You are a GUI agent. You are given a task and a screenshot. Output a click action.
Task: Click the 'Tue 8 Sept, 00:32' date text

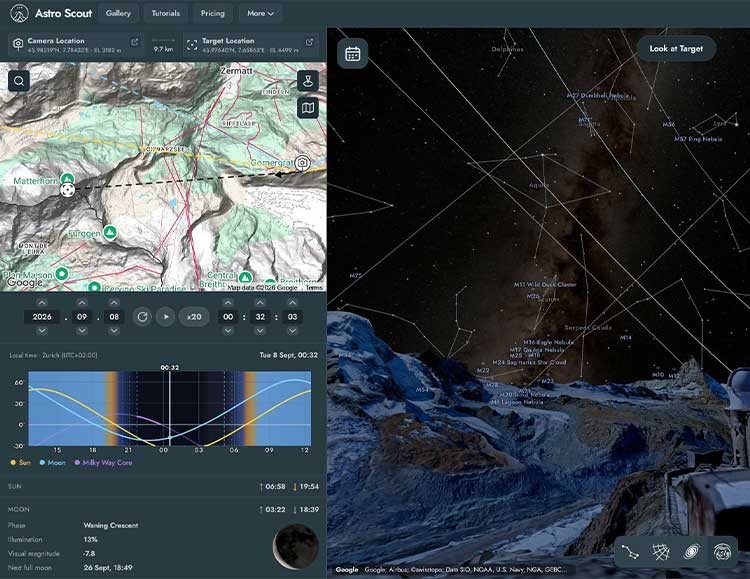tap(288, 355)
